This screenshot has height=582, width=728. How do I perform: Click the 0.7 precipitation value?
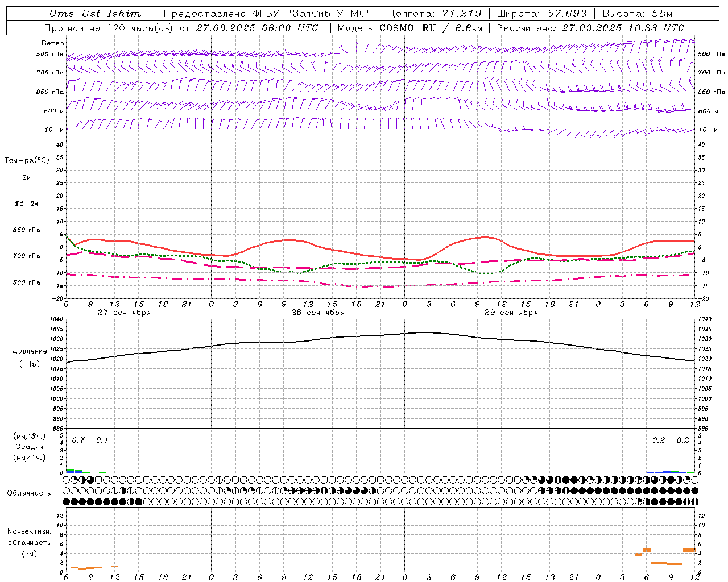pyautogui.click(x=78, y=440)
